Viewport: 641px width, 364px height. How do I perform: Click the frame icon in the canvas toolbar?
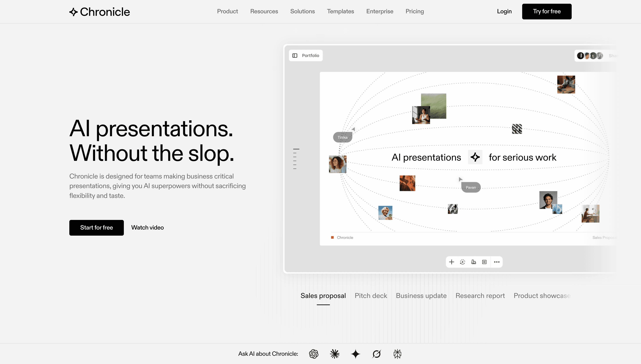tap(484, 262)
